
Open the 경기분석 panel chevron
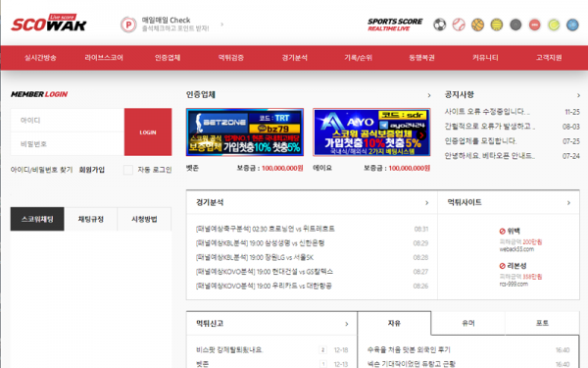click(426, 203)
